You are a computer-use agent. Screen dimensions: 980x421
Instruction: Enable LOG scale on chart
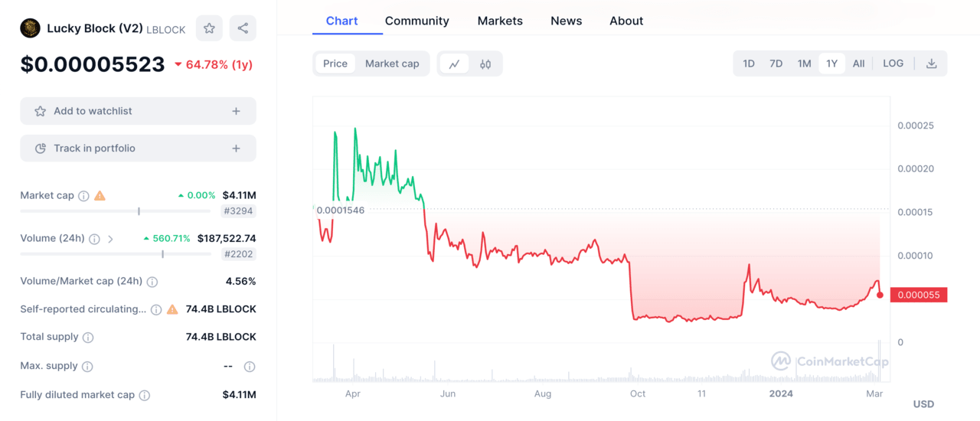click(x=893, y=64)
